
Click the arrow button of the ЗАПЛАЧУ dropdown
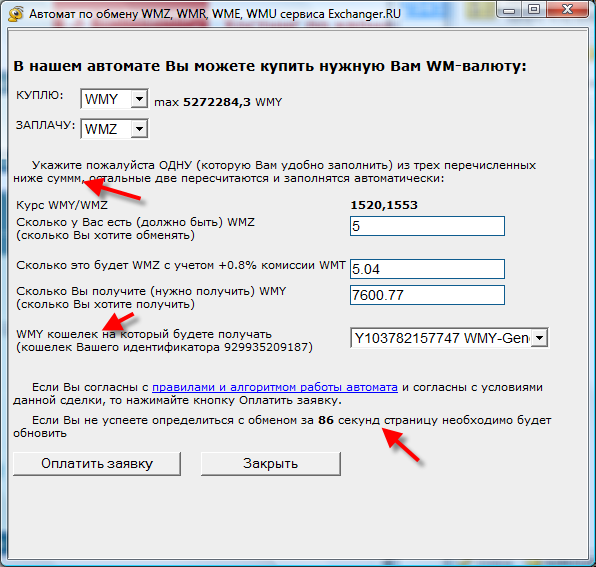(139, 129)
